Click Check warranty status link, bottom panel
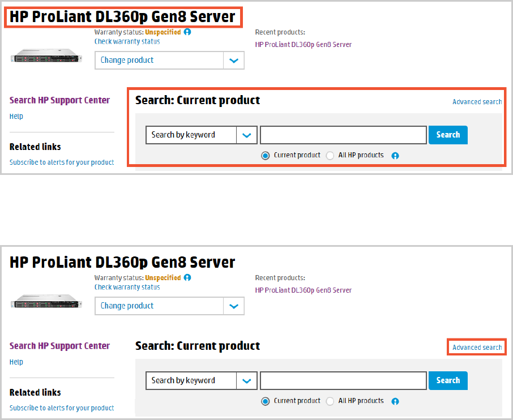The image size is (513, 420). 127,287
